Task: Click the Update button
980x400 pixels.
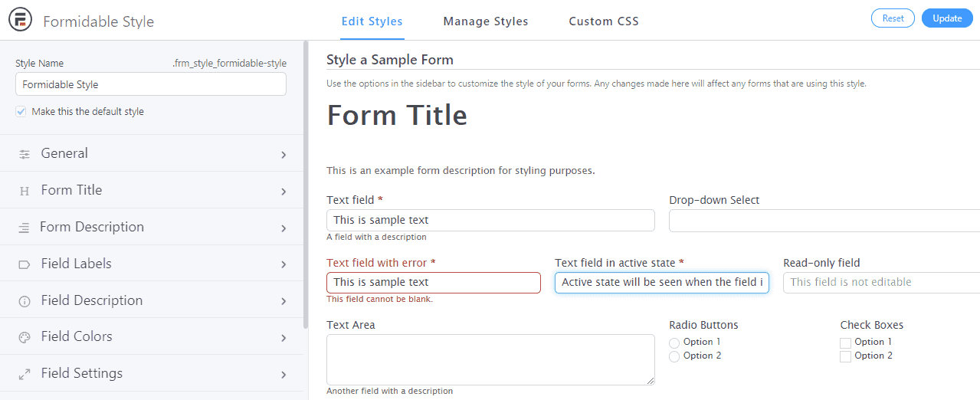Action: coord(947,18)
